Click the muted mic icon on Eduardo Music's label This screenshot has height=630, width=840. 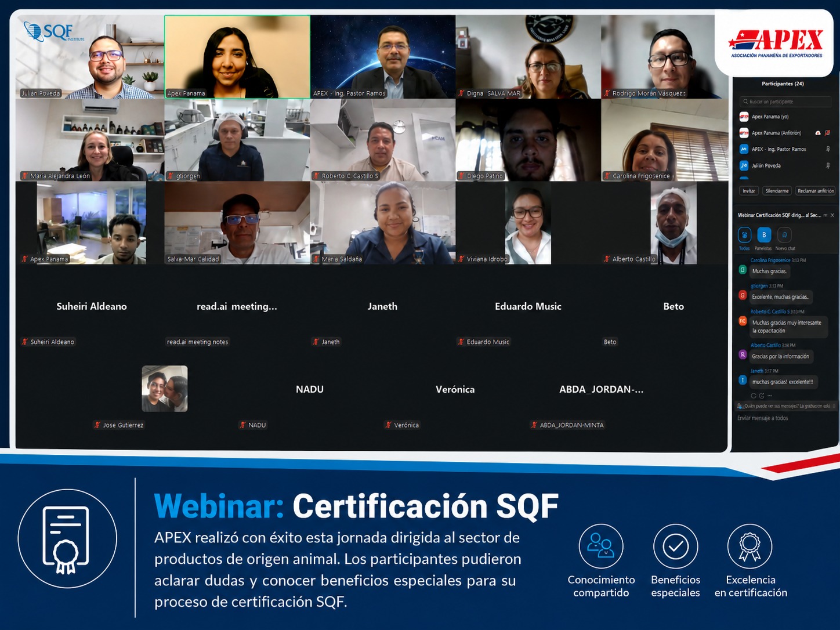point(462,342)
